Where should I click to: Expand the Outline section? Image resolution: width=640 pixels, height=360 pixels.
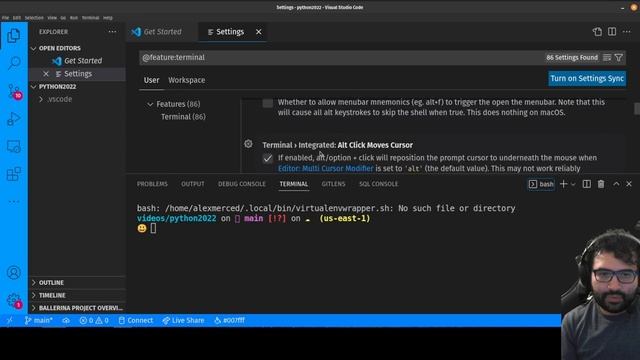77,282
